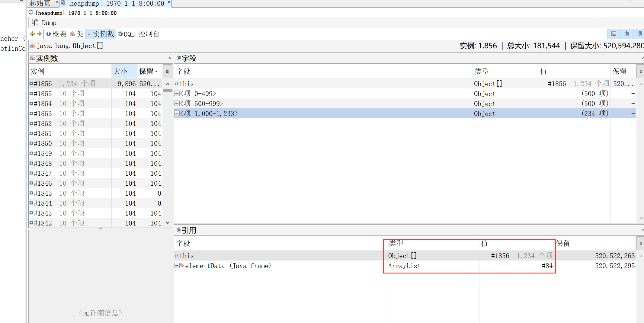Screen dimensions: 644x323
Task: Expand the 项 500-999 node
Action: coord(177,104)
